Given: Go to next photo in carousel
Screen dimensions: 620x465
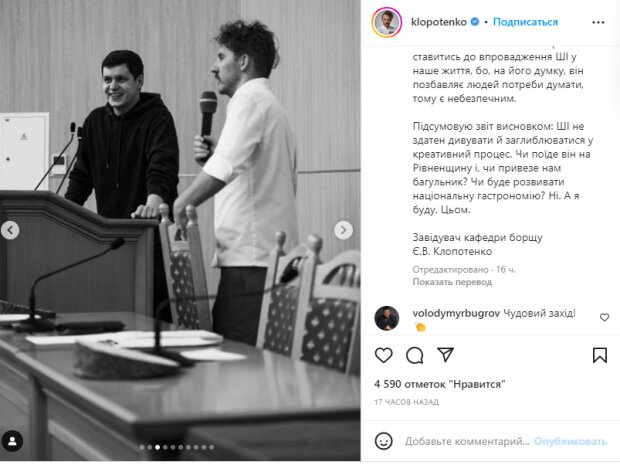Looking at the screenshot, I should (343, 230).
